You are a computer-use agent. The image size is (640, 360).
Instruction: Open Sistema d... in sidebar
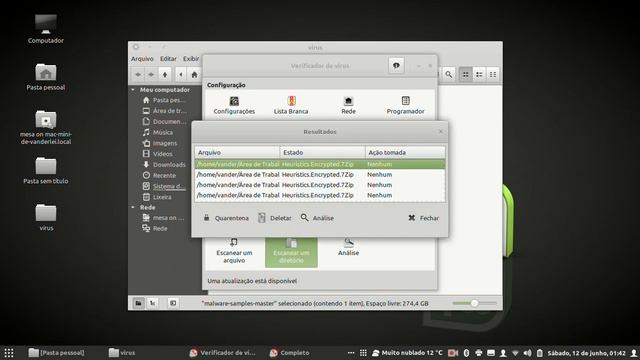tap(164, 186)
